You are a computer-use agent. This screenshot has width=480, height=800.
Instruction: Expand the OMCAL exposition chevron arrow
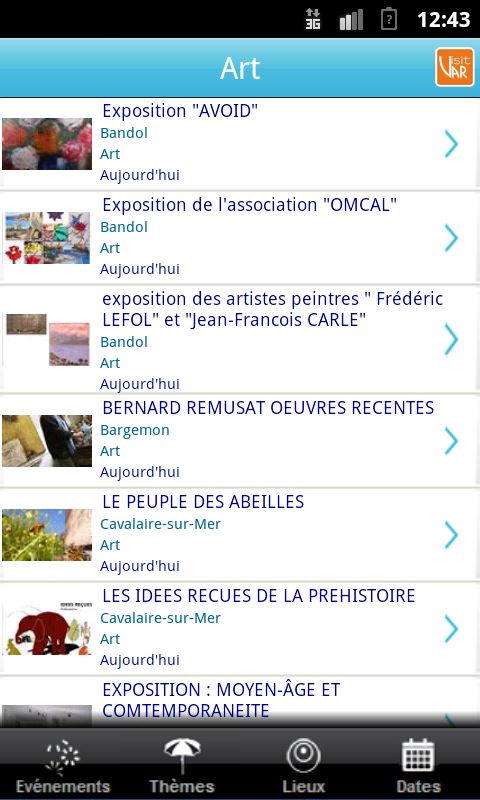451,238
